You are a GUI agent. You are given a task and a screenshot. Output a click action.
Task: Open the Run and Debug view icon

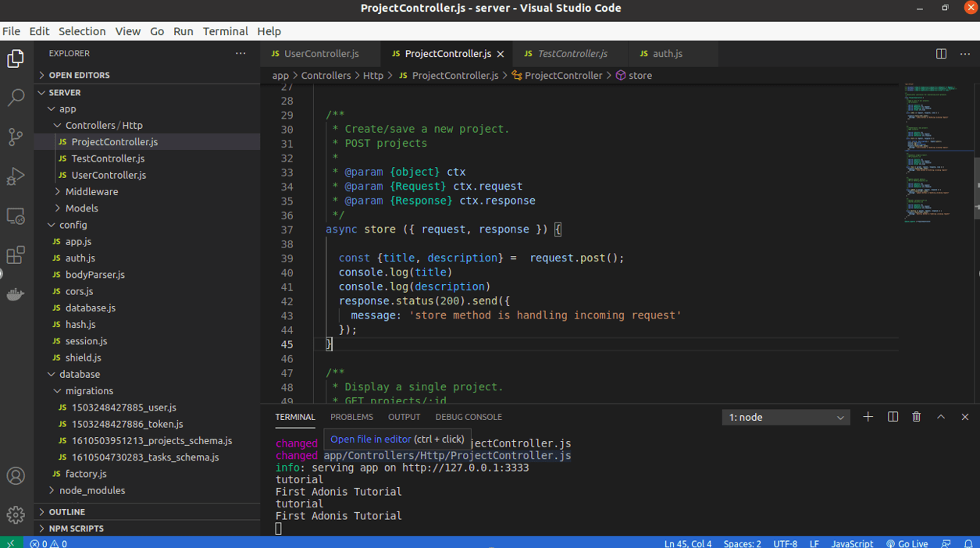(x=16, y=176)
